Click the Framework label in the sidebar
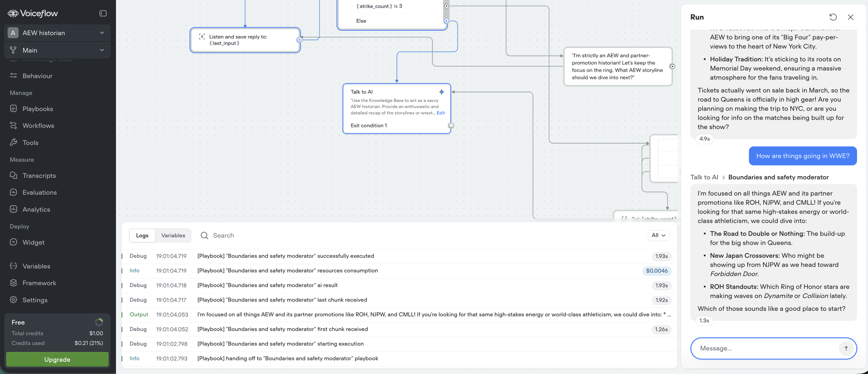868x374 pixels. coord(39,283)
